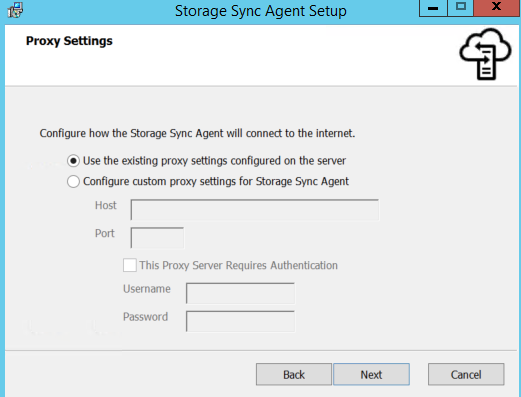Viewport: 521px width, 397px height.
Task: Click the Port input field
Action: [157, 238]
